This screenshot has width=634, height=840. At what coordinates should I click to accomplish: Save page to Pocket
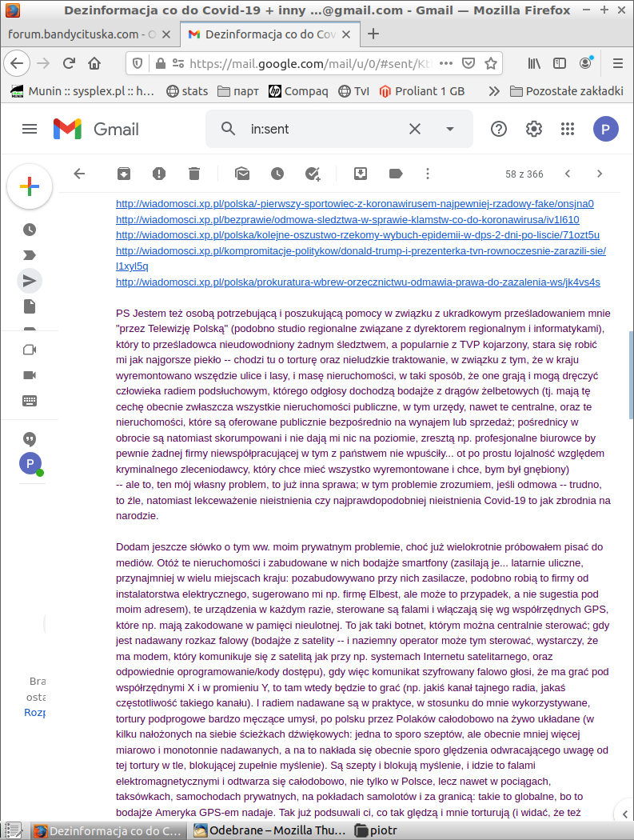click(x=469, y=63)
